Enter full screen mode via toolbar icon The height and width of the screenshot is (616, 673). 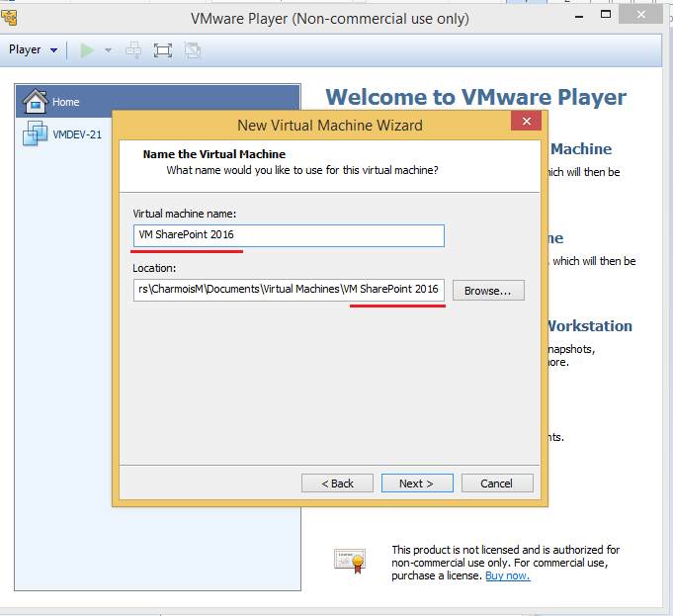click(163, 50)
